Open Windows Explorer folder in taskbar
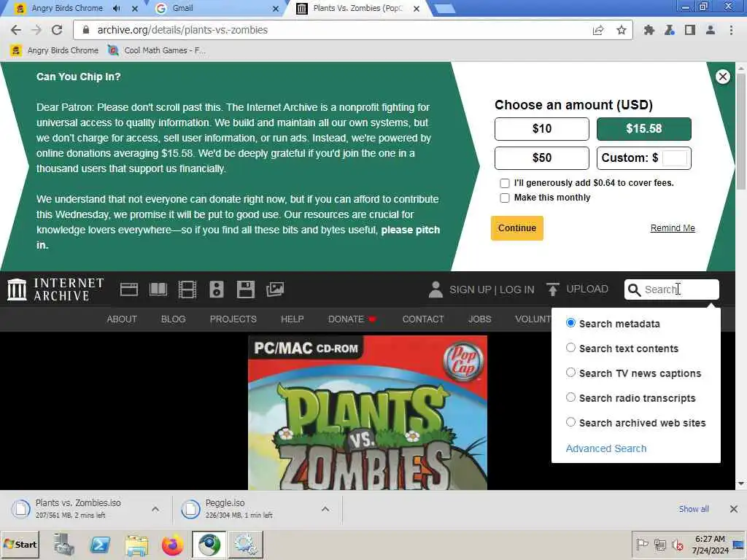 [x=136, y=544]
